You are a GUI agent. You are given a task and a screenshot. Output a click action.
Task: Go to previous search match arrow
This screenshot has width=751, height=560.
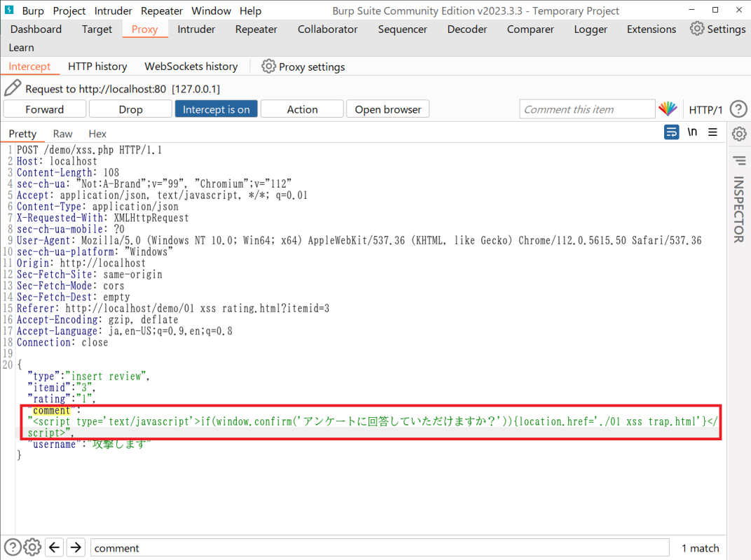(55, 547)
